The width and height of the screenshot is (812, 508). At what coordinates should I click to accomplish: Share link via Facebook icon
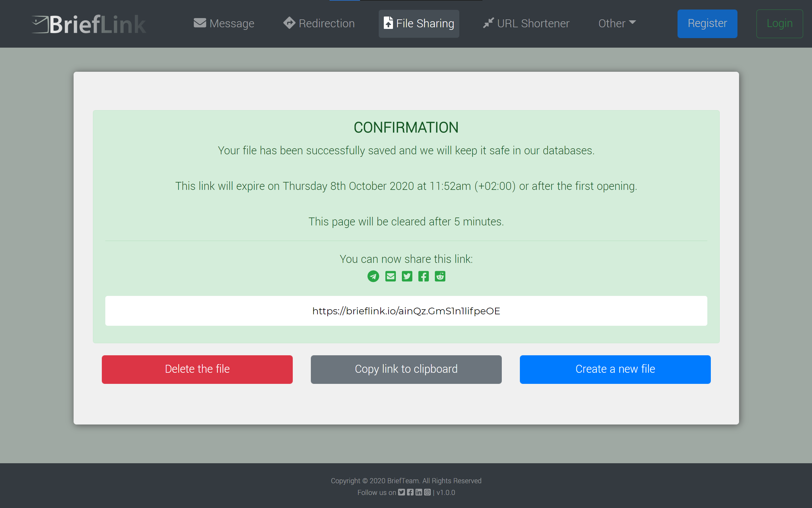(423, 276)
